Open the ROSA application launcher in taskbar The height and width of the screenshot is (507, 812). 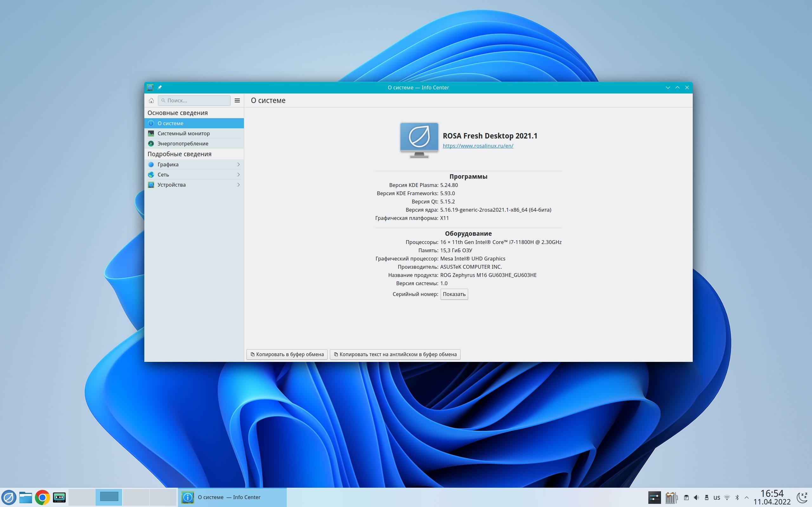[x=9, y=497]
